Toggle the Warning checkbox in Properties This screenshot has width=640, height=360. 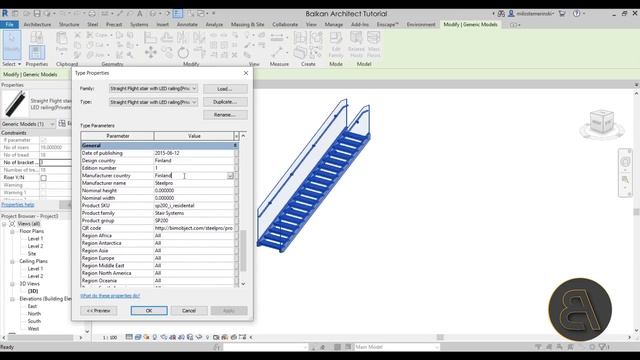(x=43, y=185)
